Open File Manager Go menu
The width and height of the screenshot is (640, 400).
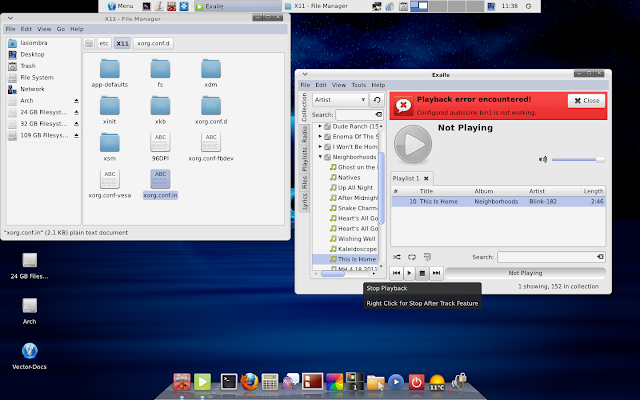[61, 29]
